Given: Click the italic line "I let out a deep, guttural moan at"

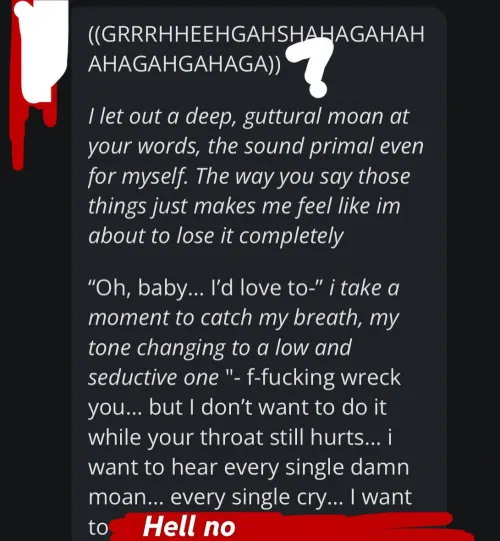Looking at the screenshot, I should coord(248,117).
